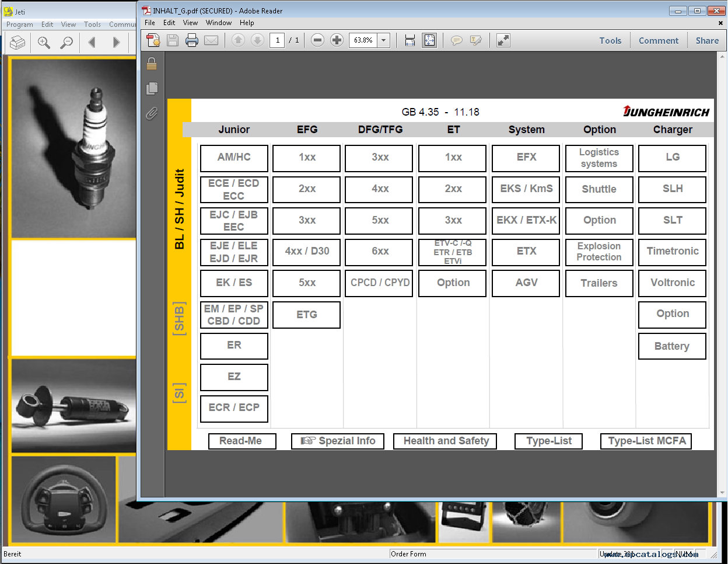The width and height of the screenshot is (728, 564).
Task: Open the Window menu in Adobe Reader
Action: click(219, 23)
